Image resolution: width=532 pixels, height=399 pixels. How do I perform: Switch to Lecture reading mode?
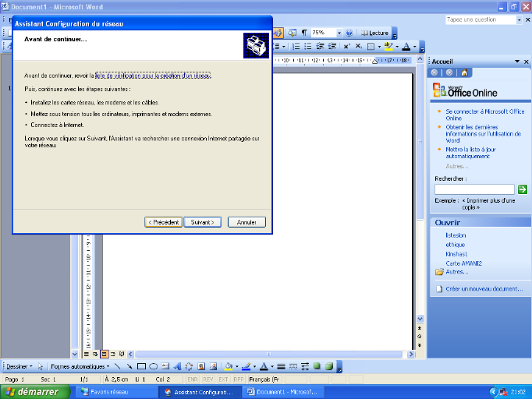coord(374,33)
